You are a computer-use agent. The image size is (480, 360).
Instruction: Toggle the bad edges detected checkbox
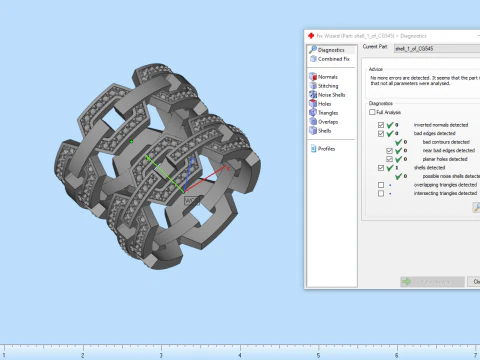[381, 133]
